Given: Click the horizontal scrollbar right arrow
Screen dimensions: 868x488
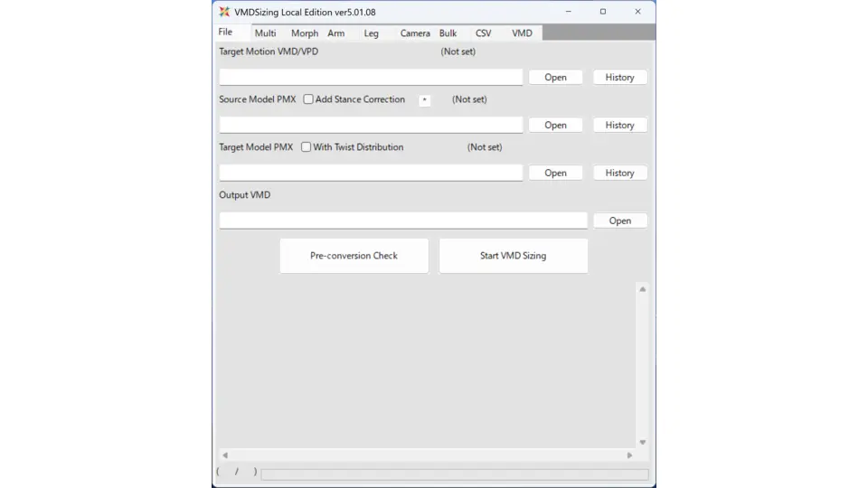Looking at the screenshot, I should tap(629, 455).
